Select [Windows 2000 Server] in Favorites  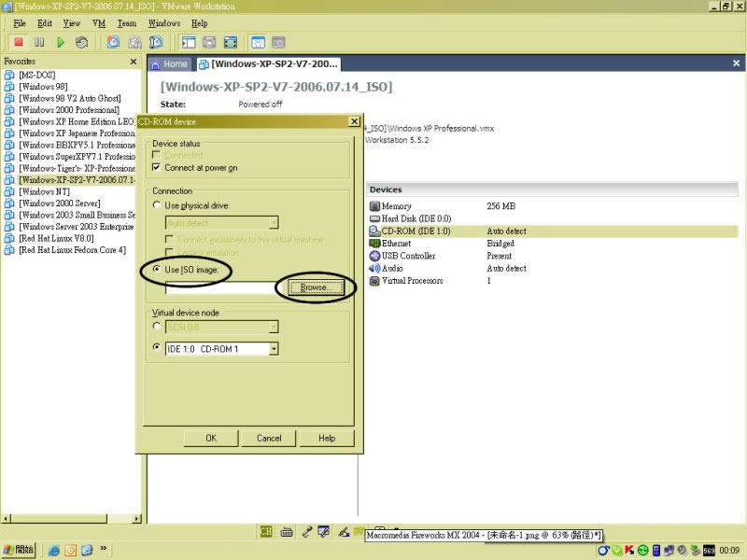pos(60,203)
